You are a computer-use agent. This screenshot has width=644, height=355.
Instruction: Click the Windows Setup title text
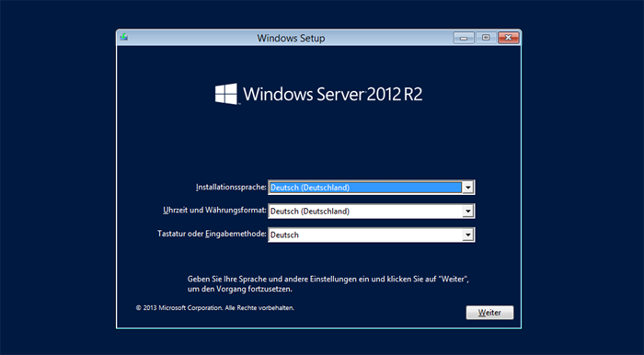point(291,39)
